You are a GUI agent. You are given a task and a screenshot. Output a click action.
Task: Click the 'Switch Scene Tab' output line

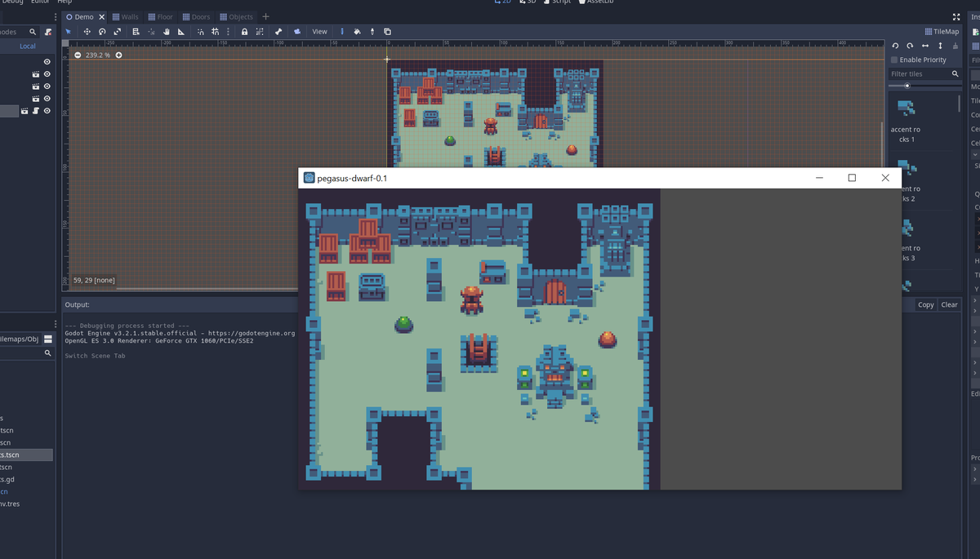pos(95,356)
